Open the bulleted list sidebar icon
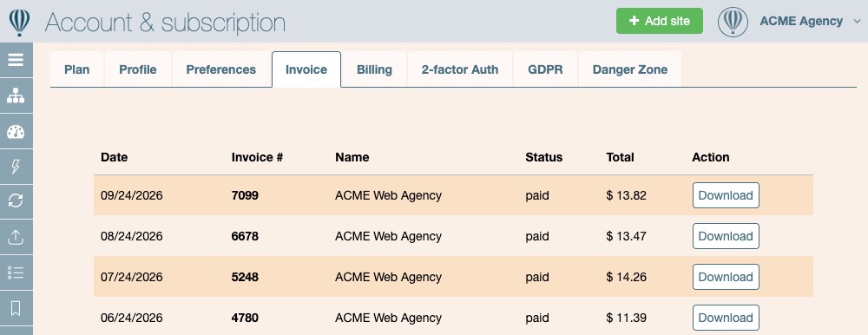The height and width of the screenshot is (335, 868). (16, 273)
